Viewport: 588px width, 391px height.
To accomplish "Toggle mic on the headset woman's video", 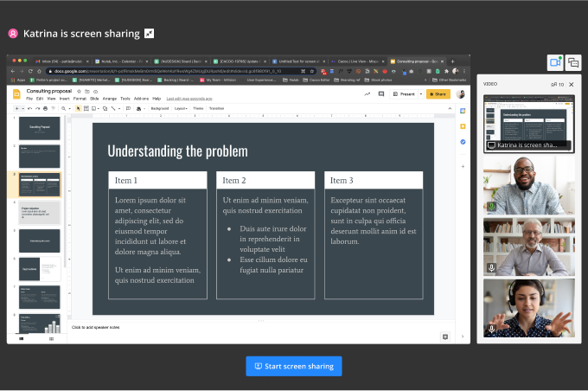I will pos(492,330).
